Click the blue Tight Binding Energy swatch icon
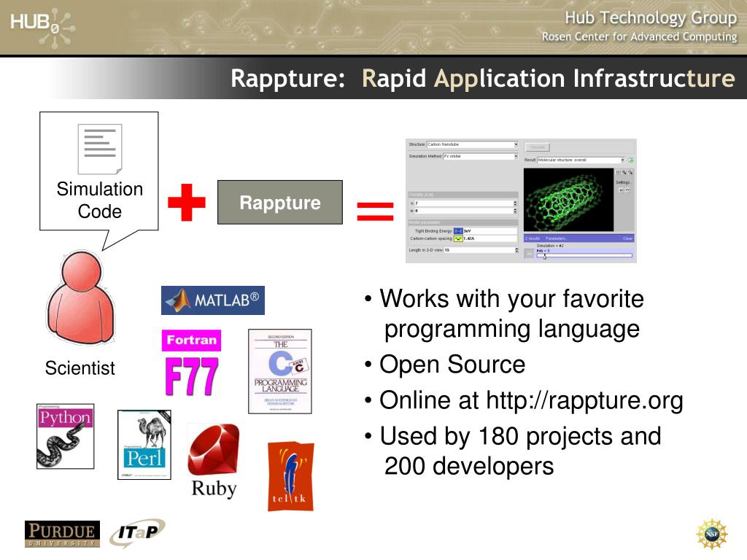This screenshot has height=560, width=747. coord(458,231)
